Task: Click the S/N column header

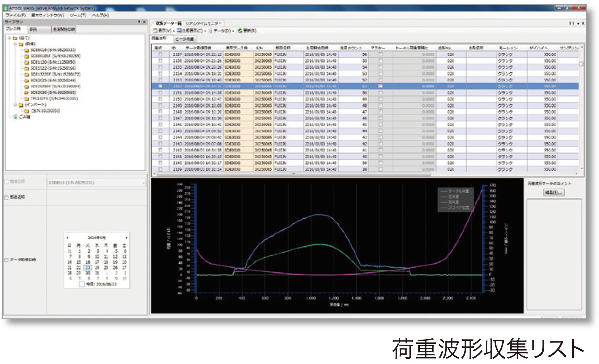Action: click(259, 48)
